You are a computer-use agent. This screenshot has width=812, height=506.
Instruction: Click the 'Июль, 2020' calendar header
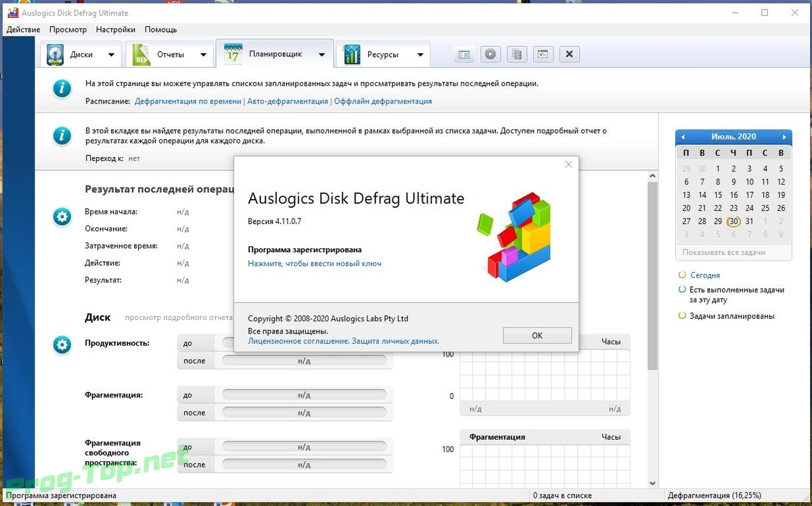click(734, 137)
